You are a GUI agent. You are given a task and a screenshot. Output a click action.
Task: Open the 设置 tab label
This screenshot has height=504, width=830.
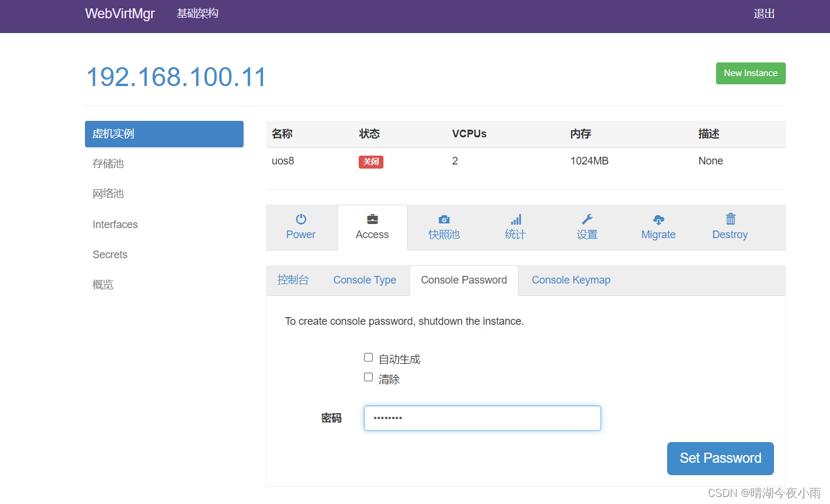coord(587,235)
